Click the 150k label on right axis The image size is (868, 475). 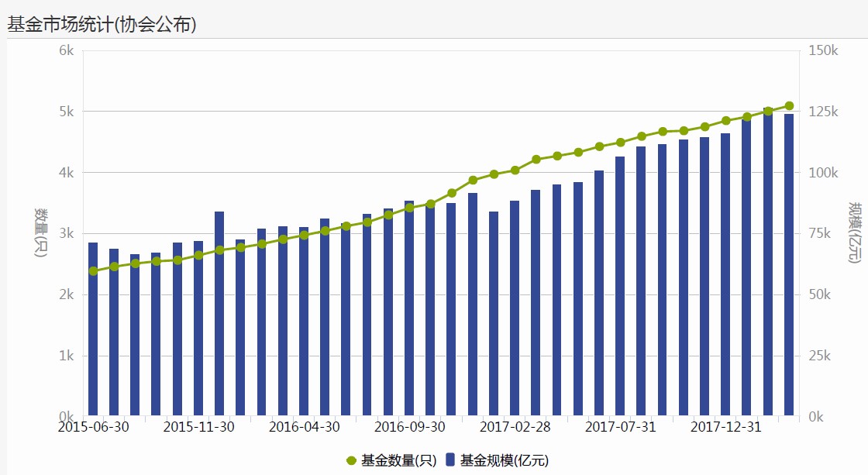tap(823, 50)
